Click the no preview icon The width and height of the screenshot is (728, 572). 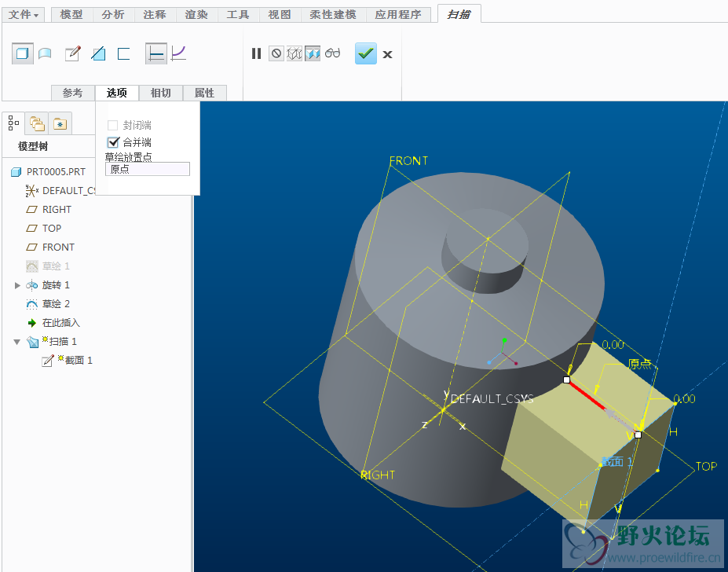(x=276, y=54)
